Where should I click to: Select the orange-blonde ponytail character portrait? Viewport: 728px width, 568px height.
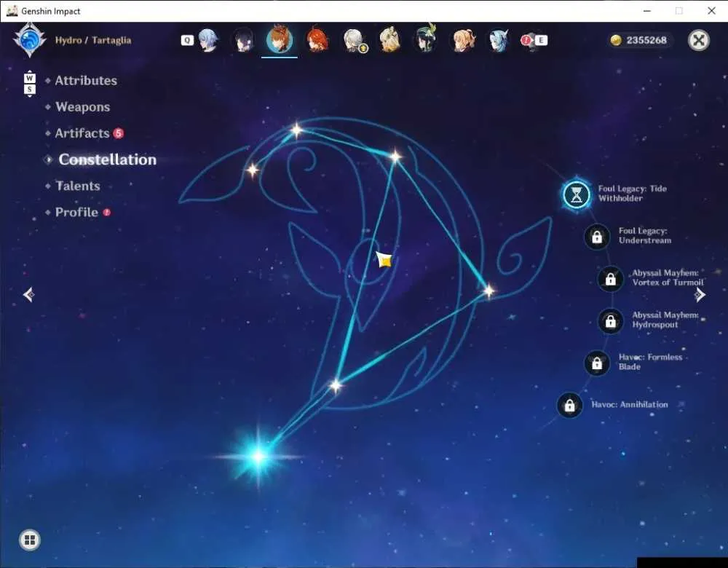463,40
